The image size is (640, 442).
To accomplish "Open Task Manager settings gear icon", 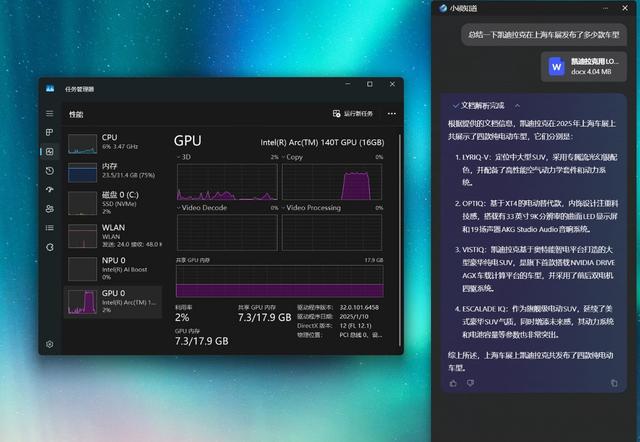I will point(49,344).
